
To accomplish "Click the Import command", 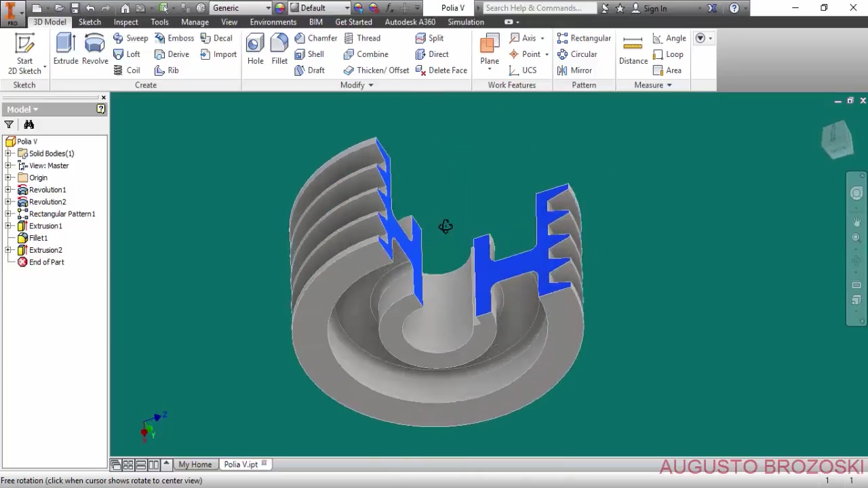I will pyautogui.click(x=218, y=54).
